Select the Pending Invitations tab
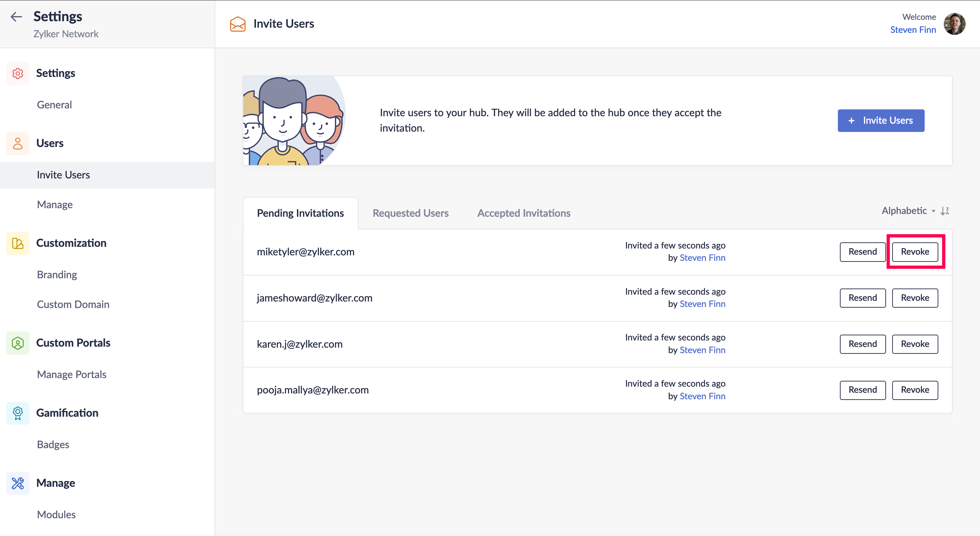This screenshot has height=536, width=980. click(300, 213)
